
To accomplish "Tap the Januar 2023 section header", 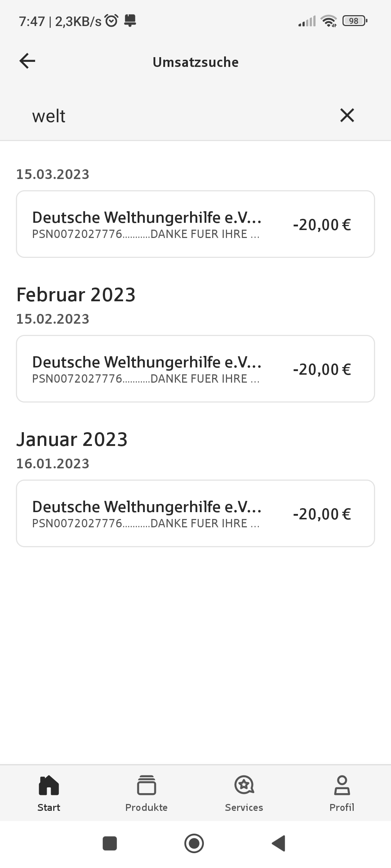I will 72,439.
